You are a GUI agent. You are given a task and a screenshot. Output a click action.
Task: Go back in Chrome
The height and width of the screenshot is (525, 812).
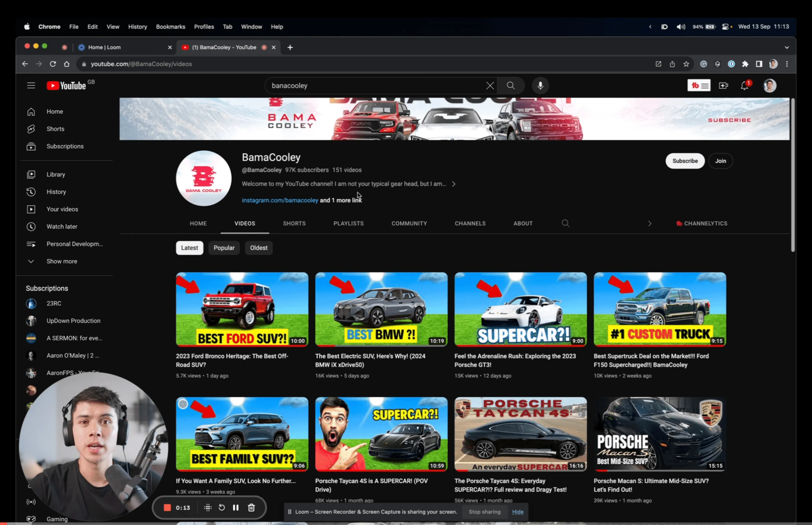(x=25, y=64)
